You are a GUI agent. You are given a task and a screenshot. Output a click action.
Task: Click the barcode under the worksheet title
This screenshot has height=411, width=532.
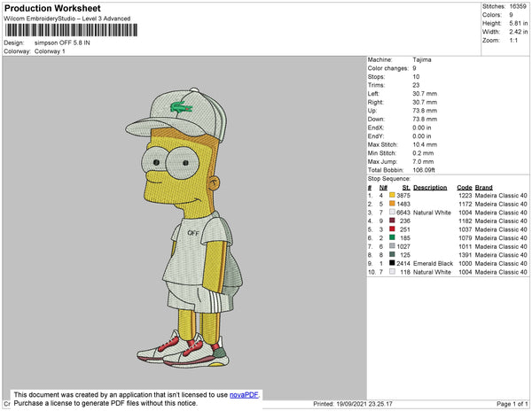click(x=71, y=30)
